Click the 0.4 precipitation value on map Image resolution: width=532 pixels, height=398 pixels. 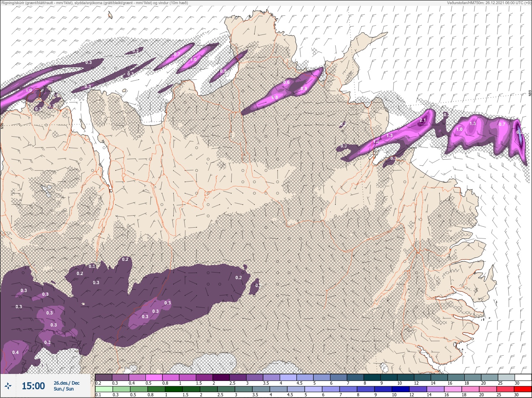pyautogui.click(x=15, y=352)
